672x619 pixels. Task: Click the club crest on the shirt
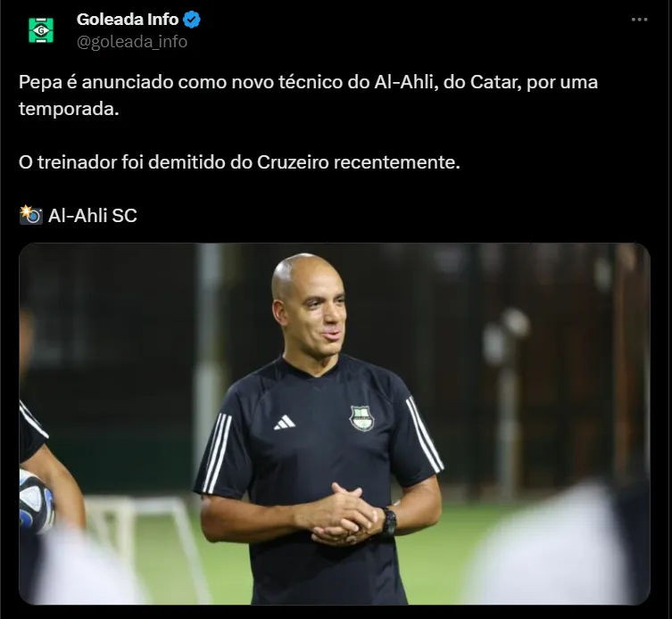tap(361, 418)
